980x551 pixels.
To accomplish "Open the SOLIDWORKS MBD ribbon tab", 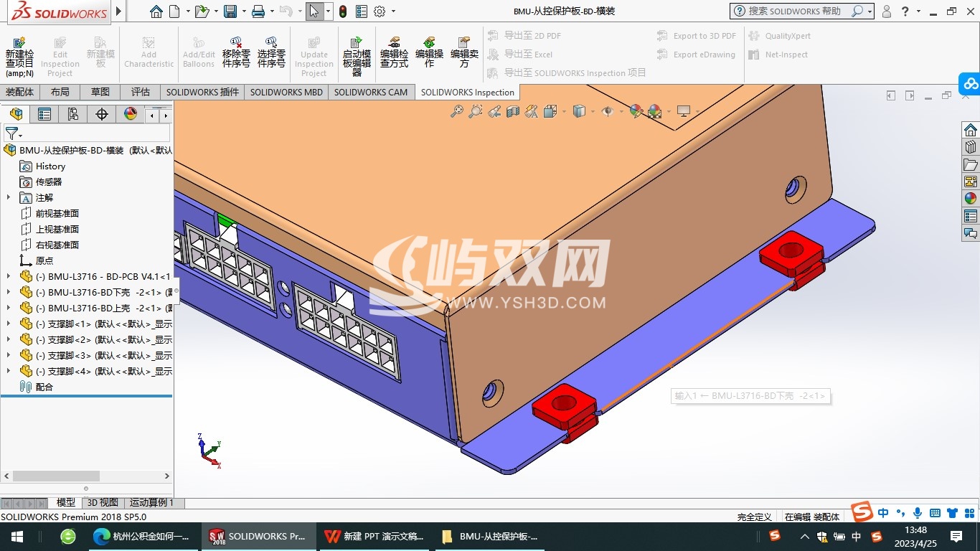I will pyautogui.click(x=286, y=92).
